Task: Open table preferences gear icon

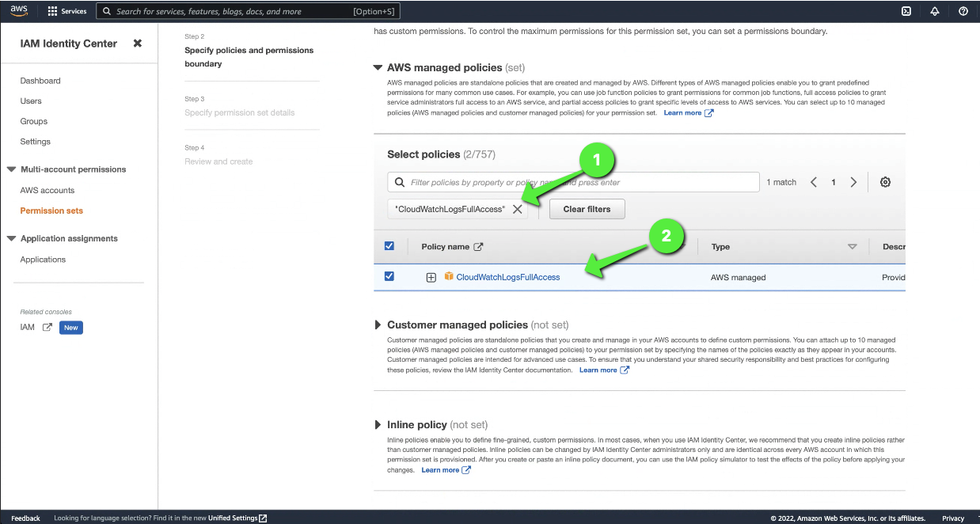Action: point(886,182)
